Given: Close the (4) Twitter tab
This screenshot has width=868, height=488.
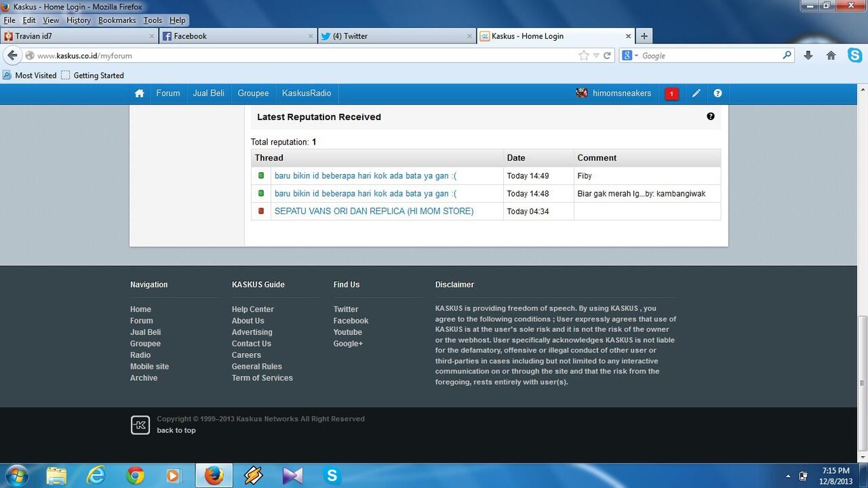Looking at the screenshot, I should point(469,36).
